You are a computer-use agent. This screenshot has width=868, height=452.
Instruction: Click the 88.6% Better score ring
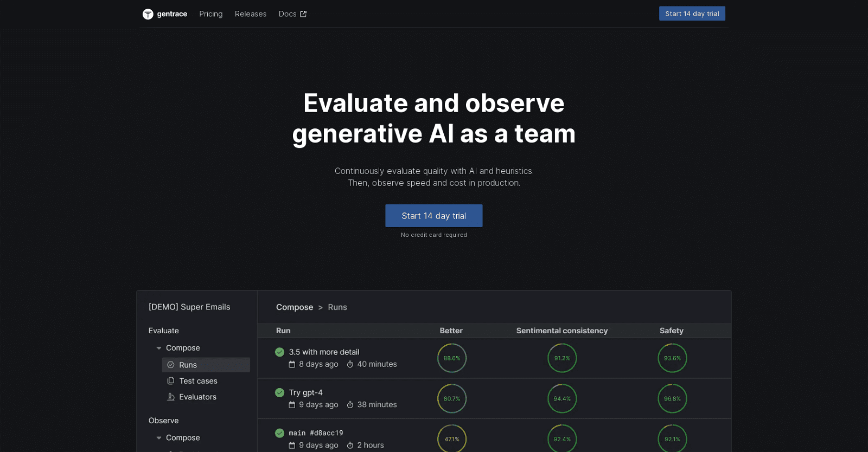coord(451,358)
